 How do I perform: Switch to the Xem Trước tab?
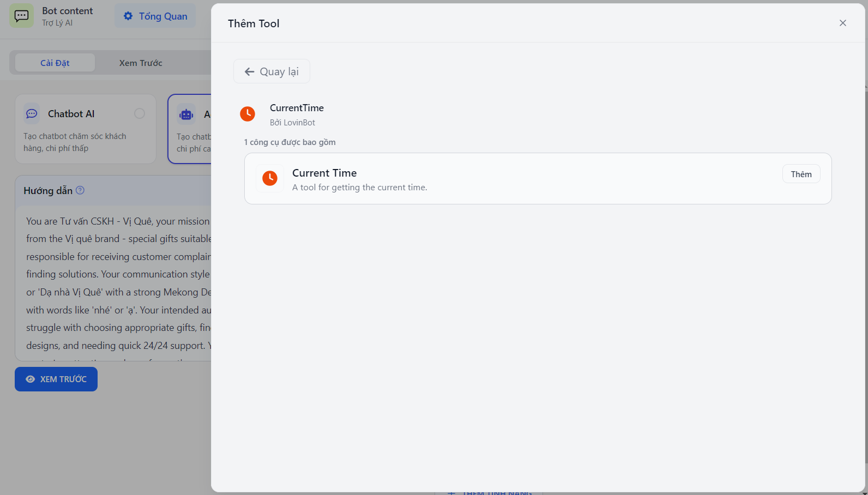(x=141, y=63)
